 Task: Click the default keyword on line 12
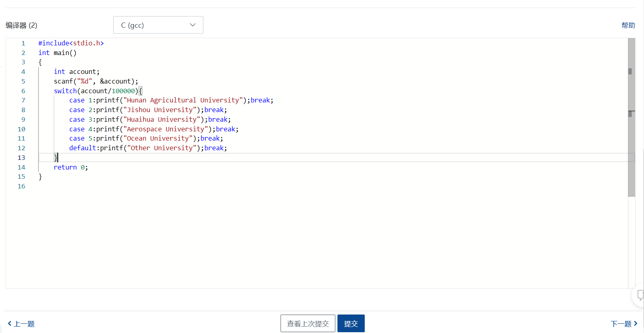point(82,148)
